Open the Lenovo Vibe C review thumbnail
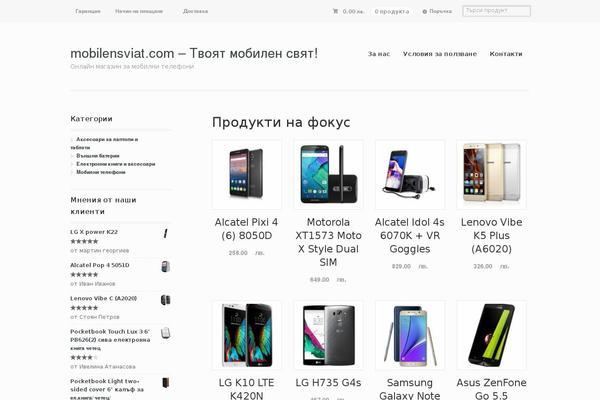Image resolution: width=600 pixels, height=400 pixels. pos(165,300)
